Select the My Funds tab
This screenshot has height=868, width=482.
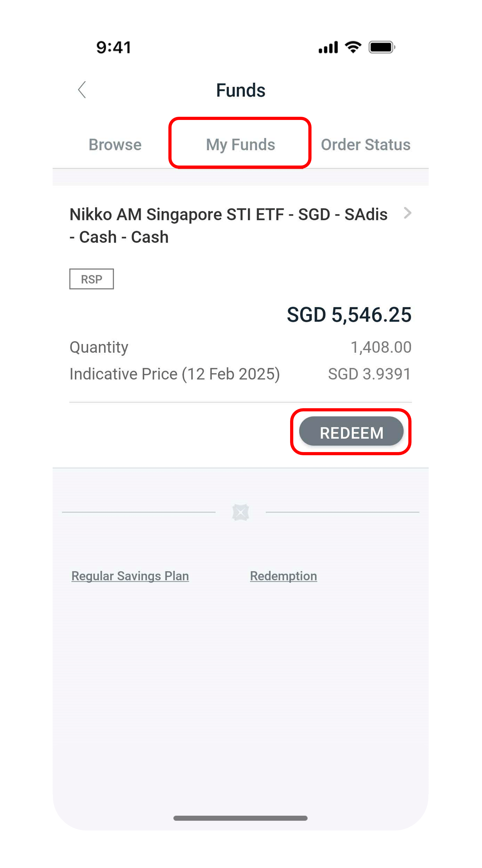point(240,144)
